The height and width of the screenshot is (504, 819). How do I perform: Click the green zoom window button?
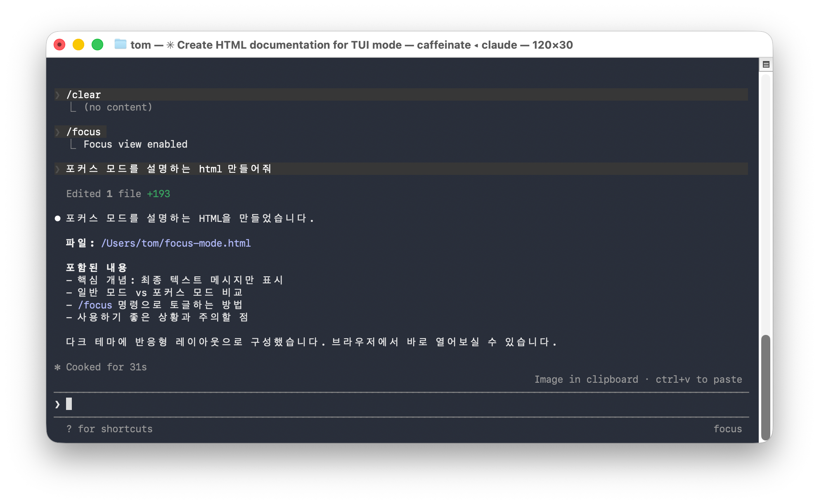pos(97,45)
